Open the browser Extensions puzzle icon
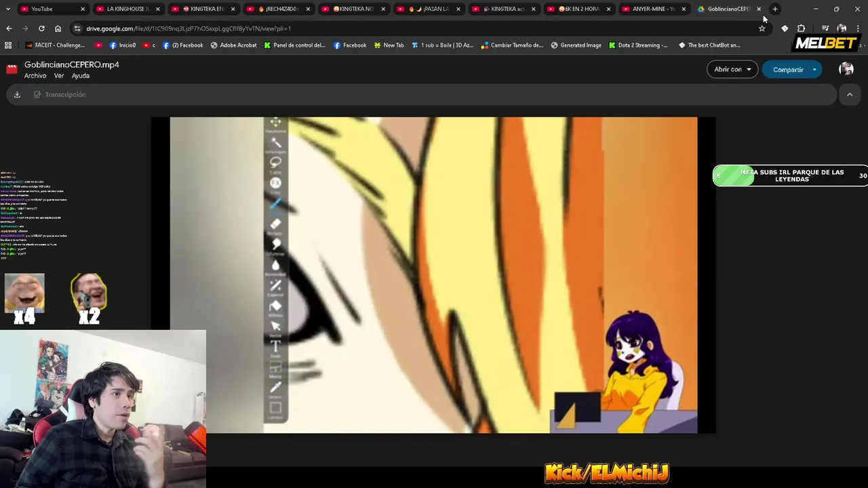This screenshot has height=488, width=868. [x=801, y=28]
